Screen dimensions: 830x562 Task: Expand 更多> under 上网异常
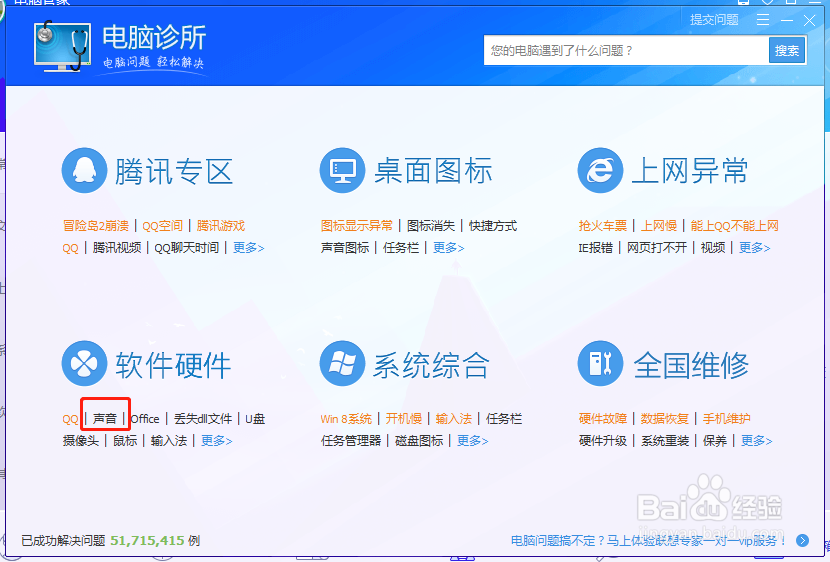754,248
